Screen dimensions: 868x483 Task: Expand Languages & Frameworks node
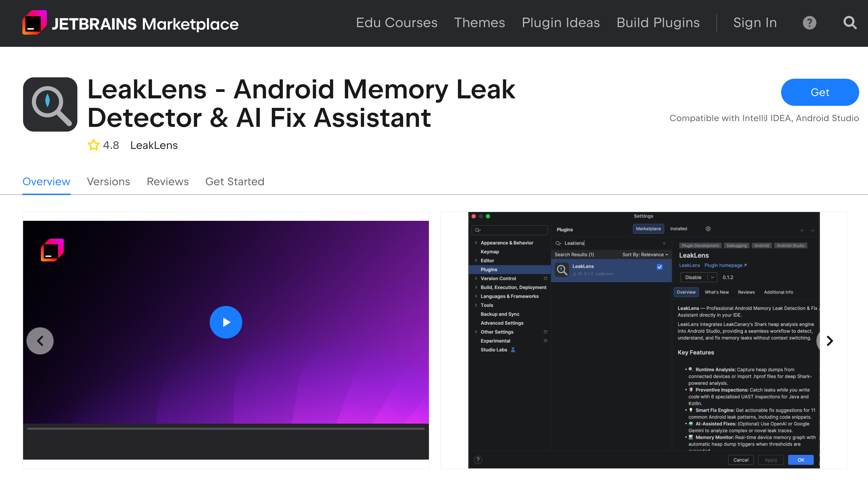[x=476, y=296]
